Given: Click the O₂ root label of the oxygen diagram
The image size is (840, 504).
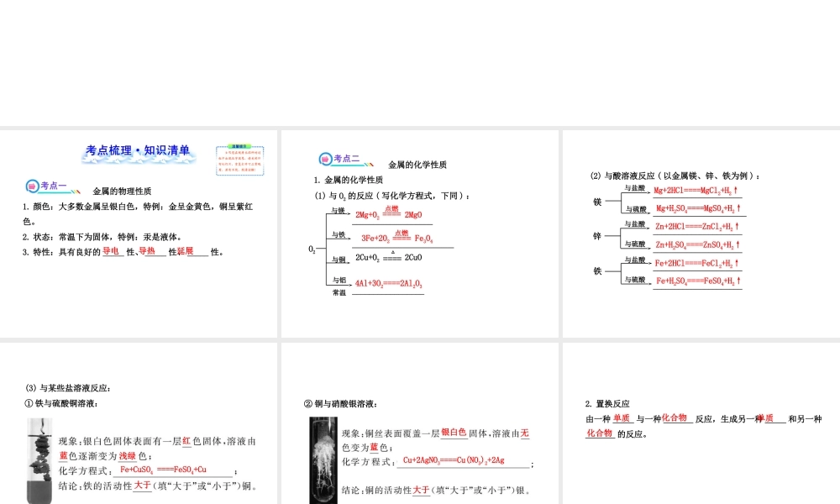Looking at the screenshot, I should 312,249.
